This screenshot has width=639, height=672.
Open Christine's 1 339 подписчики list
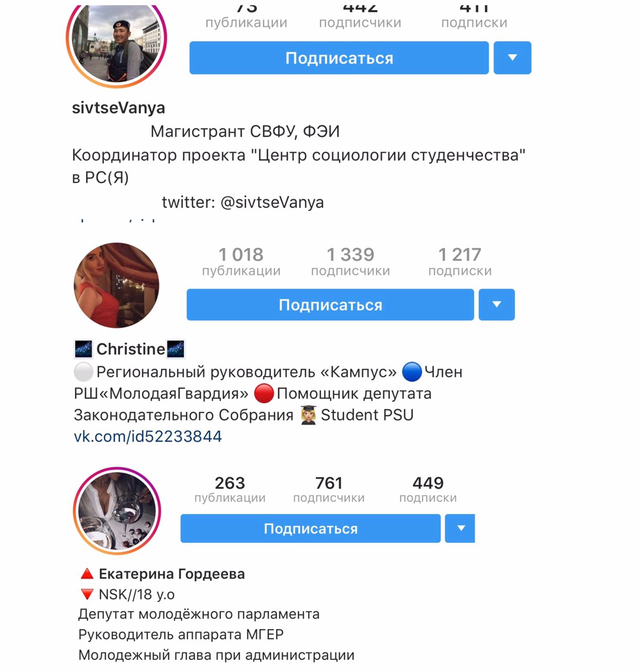[x=350, y=261]
